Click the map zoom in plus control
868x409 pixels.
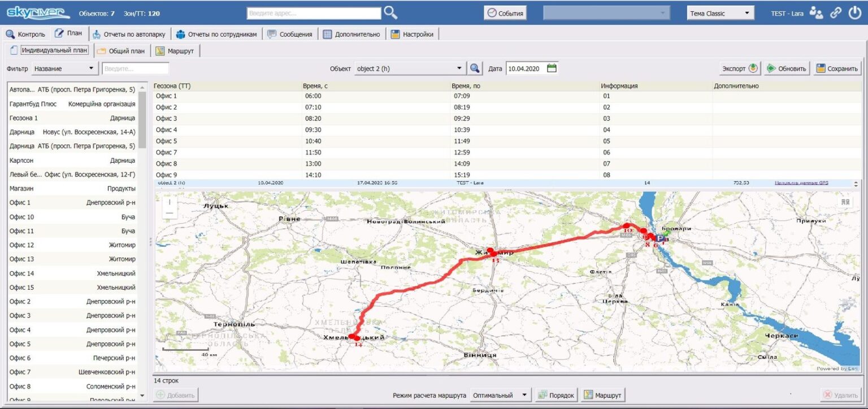tap(170, 202)
